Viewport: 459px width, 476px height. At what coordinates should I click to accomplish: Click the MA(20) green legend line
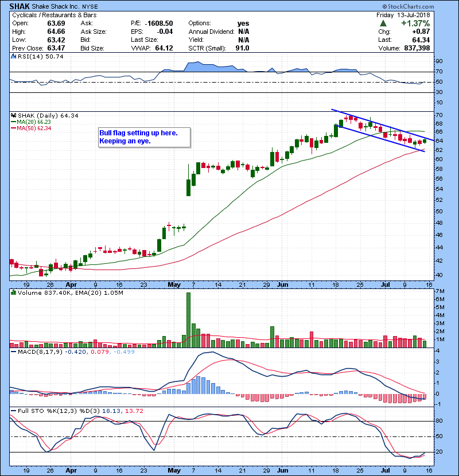coord(13,122)
